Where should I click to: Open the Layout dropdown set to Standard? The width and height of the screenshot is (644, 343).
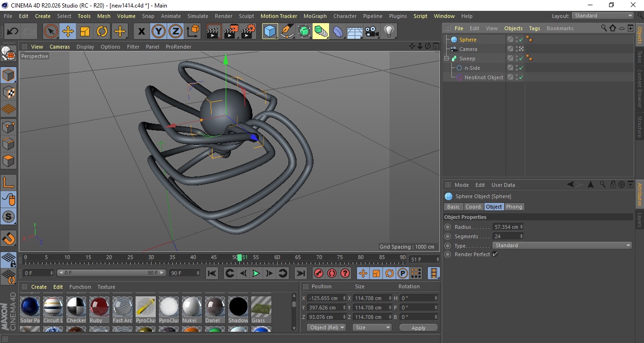click(x=603, y=16)
